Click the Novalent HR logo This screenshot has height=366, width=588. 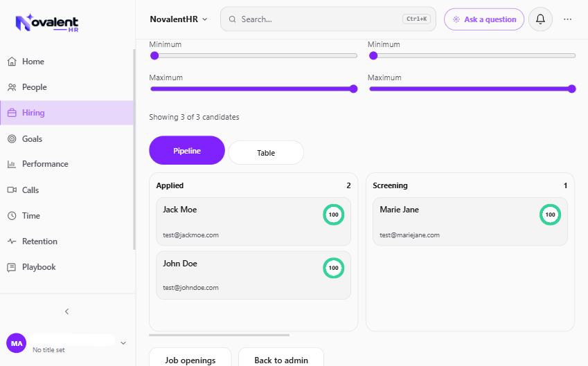pyautogui.click(x=47, y=23)
